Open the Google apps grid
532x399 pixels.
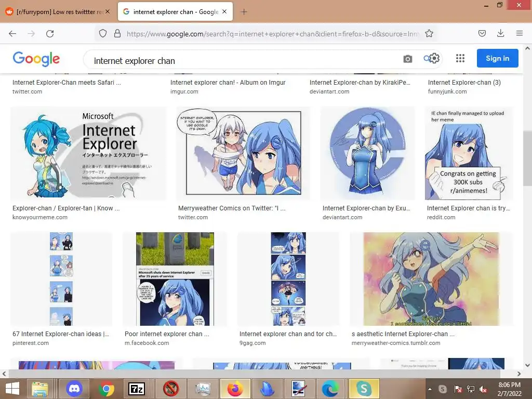460,58
